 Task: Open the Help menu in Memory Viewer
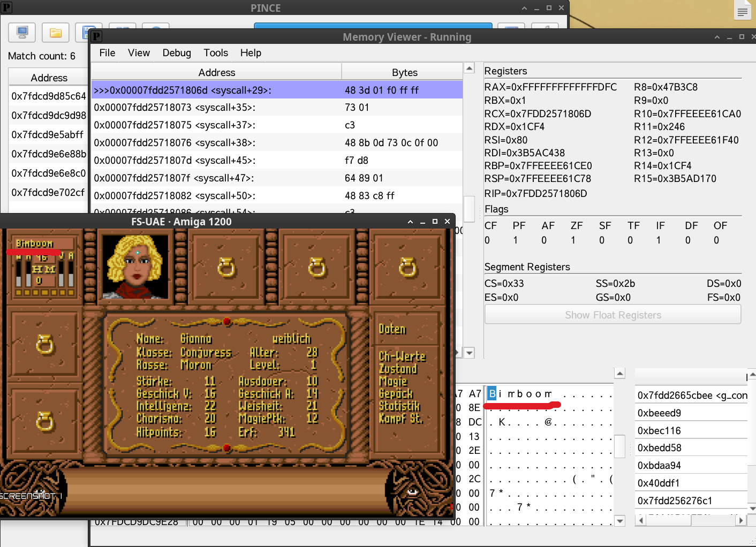coord(251,52)
